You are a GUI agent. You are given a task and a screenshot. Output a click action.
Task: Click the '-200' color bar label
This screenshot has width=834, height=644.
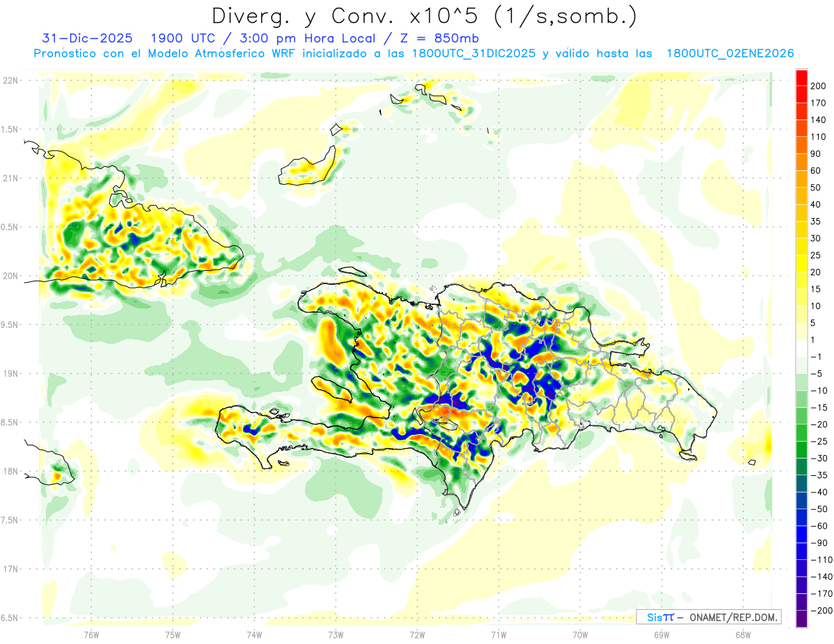824,610
